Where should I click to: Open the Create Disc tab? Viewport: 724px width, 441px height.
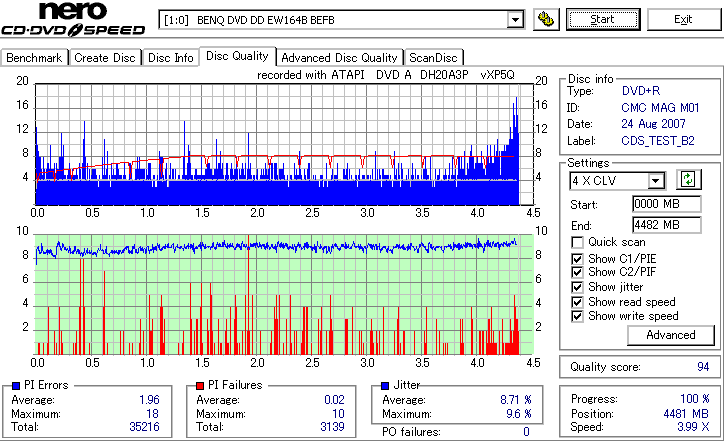coord(105,58)
